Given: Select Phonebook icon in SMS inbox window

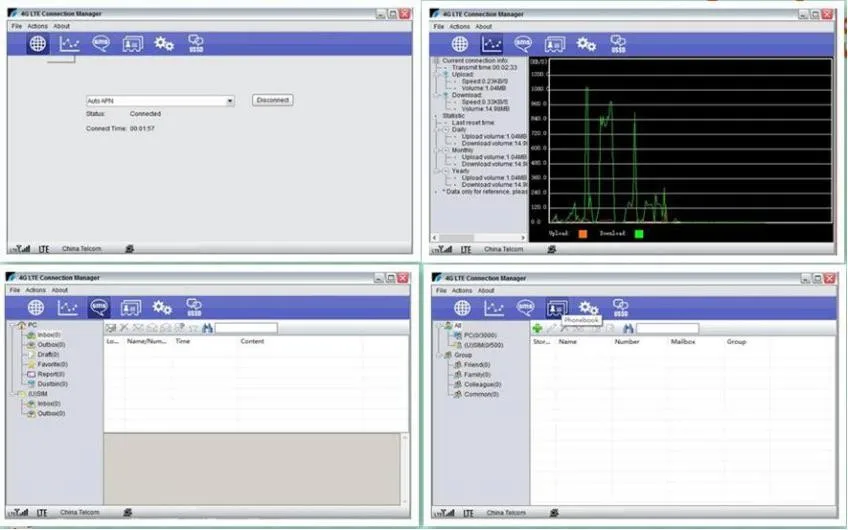Looking at the screenshot, I should [131, 308].
